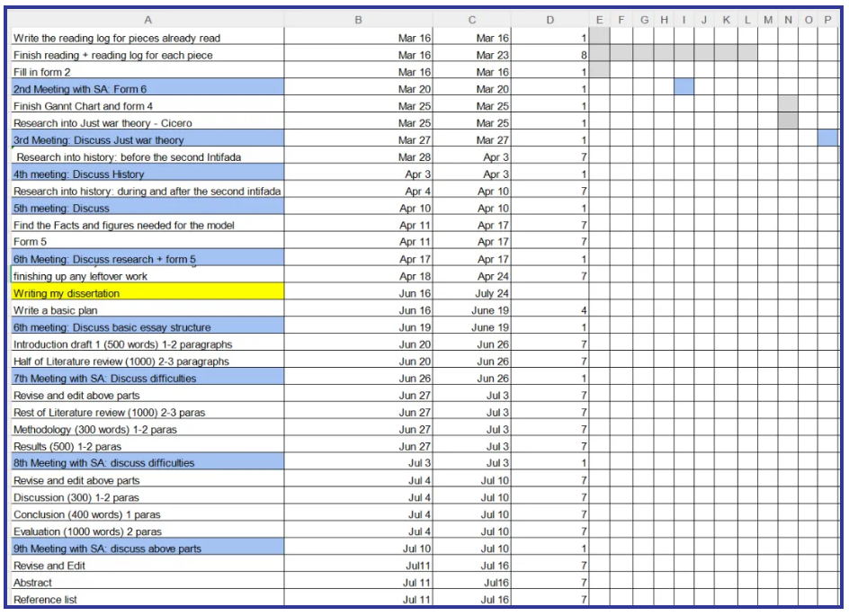Click the column D header
Image resolution: width=849 pixels, height=616 pixels.
tap(550, 20)
